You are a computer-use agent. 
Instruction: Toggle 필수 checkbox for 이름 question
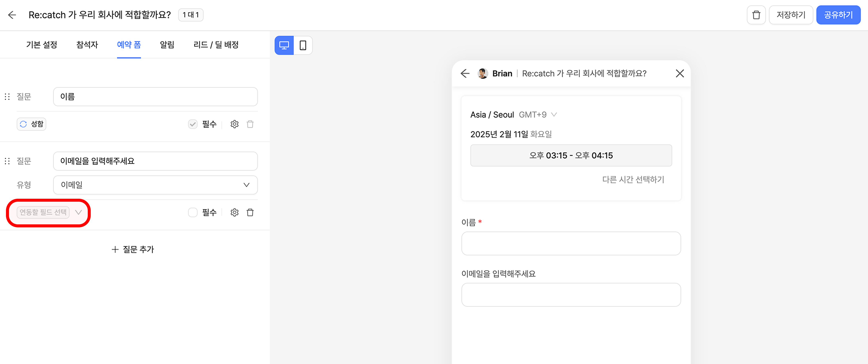(x=193, y=124)
